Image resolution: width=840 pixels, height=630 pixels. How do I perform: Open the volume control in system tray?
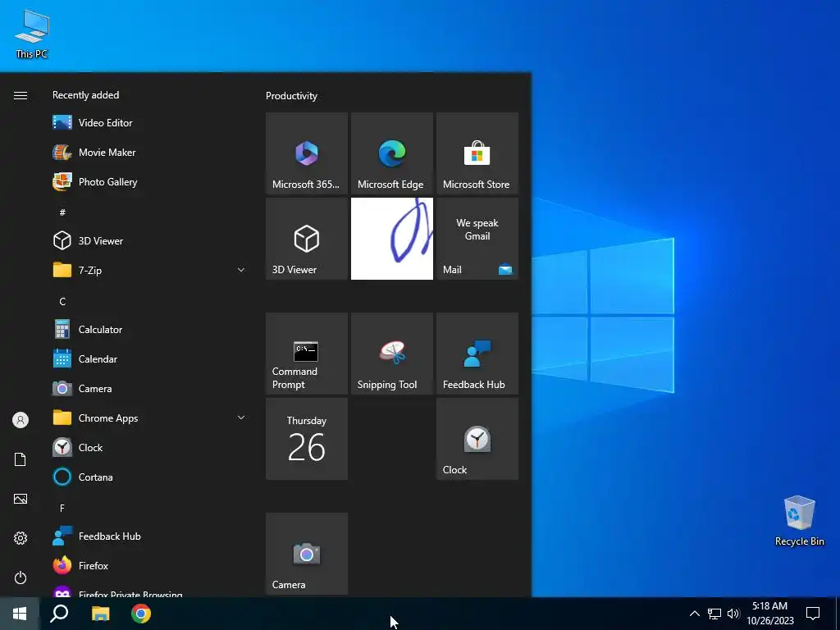coord(733,614)
